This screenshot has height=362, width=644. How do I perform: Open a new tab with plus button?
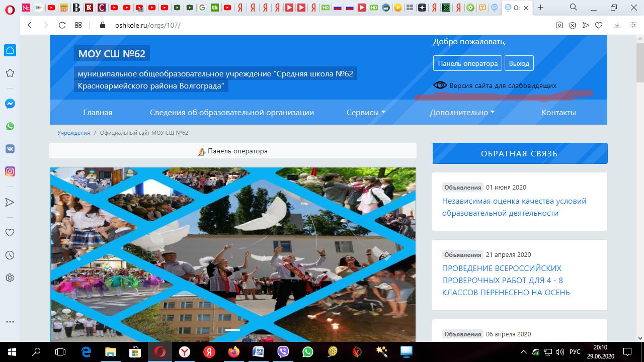click(x=540, y=8)
